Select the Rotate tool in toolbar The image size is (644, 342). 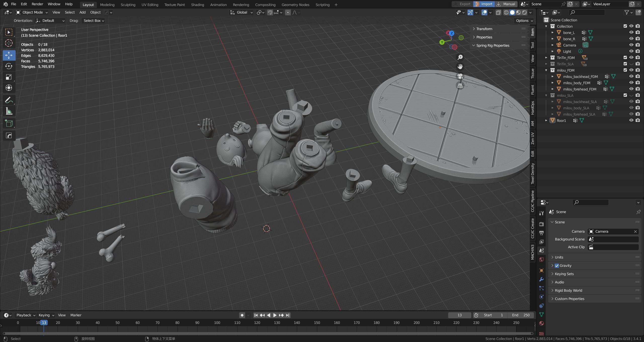point(9,66)
